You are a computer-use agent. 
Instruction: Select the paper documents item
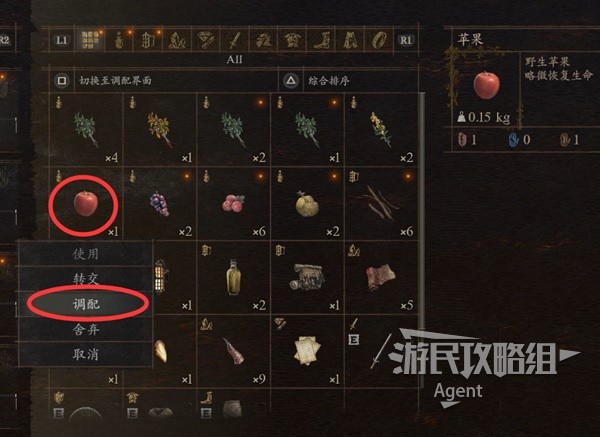[x=307, y=351]
